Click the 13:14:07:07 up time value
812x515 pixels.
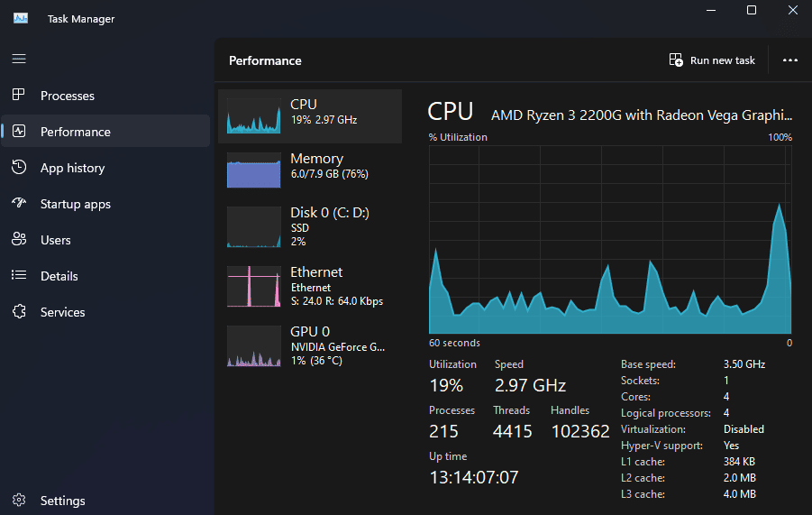coord(473,477)
